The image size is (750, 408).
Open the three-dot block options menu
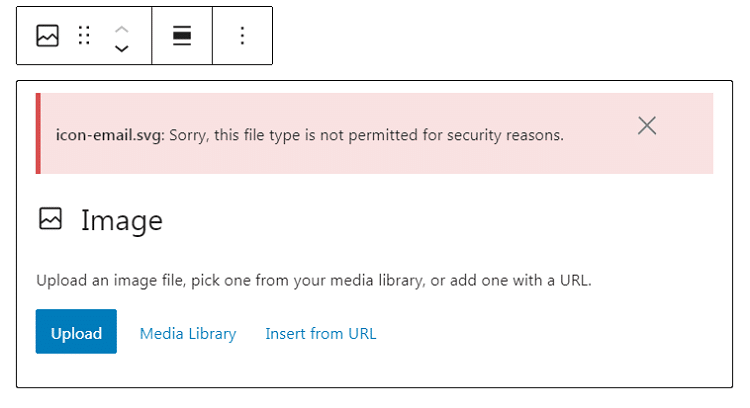242,36
